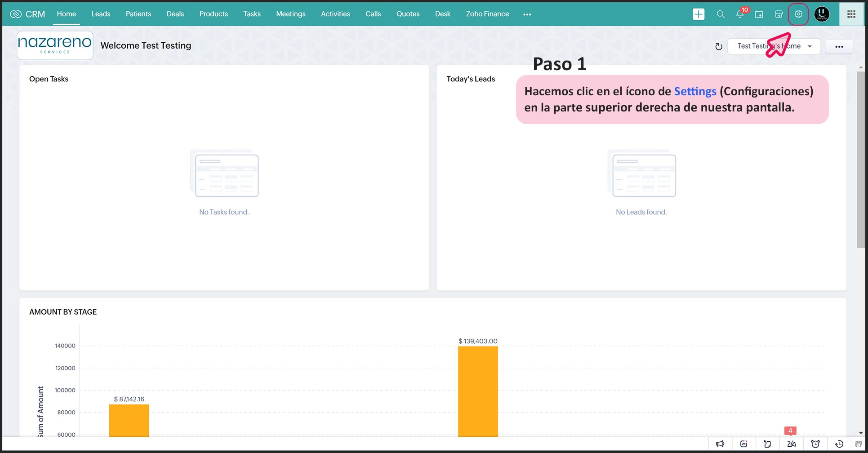Viewport: 868px width, 453px height.
Task: Click the plus create-new icon
Action: 699,14
